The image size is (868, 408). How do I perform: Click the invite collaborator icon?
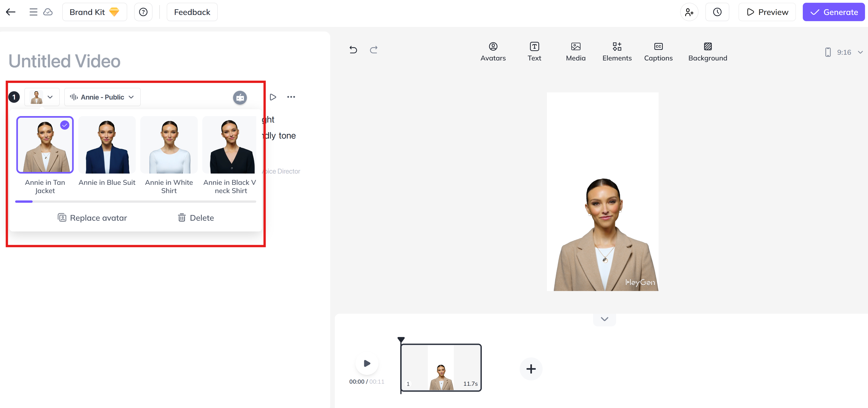(x=689, y=12)
